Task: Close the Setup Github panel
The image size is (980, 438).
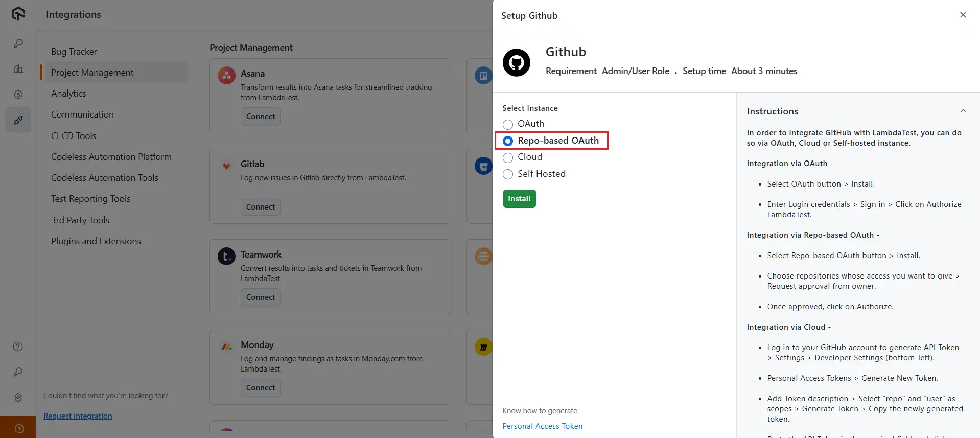Action: (963, 15)
